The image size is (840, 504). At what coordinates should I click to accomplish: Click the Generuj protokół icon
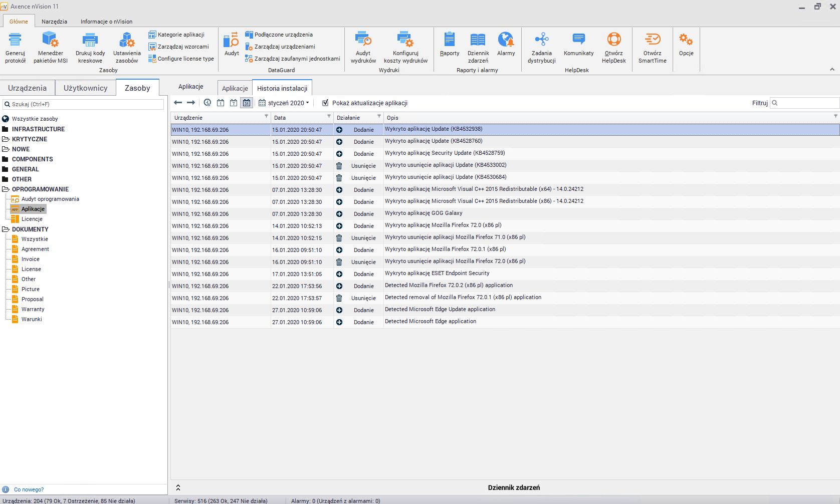click(15, 40)
